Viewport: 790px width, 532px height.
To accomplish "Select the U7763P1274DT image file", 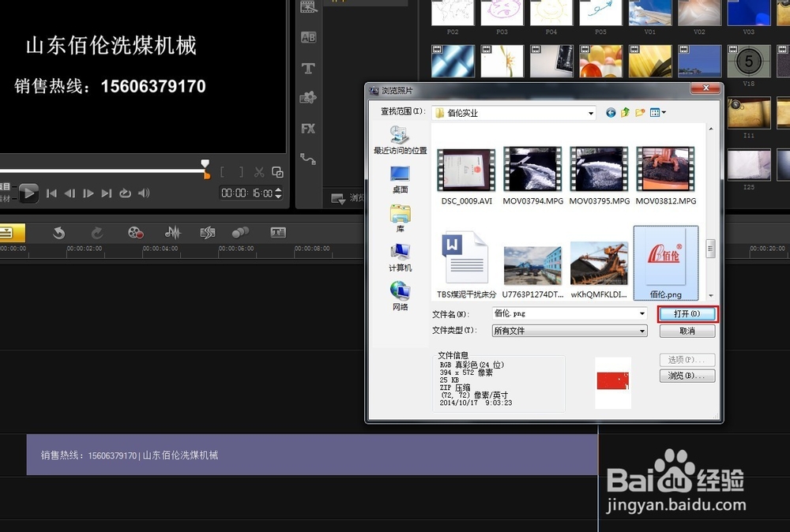I will click(532, 272).
